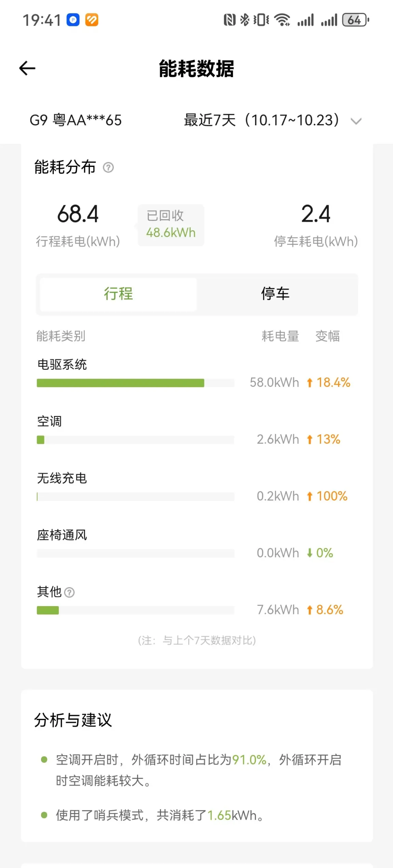Tap the battery indicator icon
The width and height of the screenshot is (393, 868).
pos(356,20)
